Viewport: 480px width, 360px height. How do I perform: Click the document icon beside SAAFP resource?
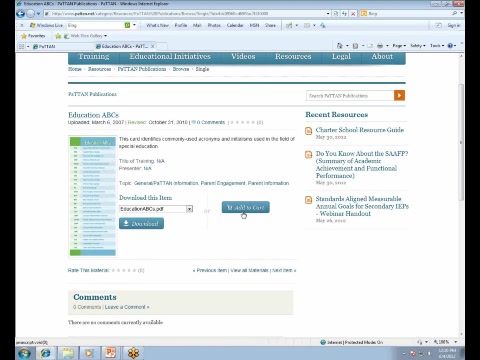[x=309, y=155]
